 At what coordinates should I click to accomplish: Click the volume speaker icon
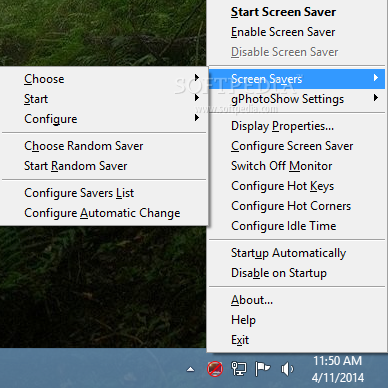coord(287,369)
